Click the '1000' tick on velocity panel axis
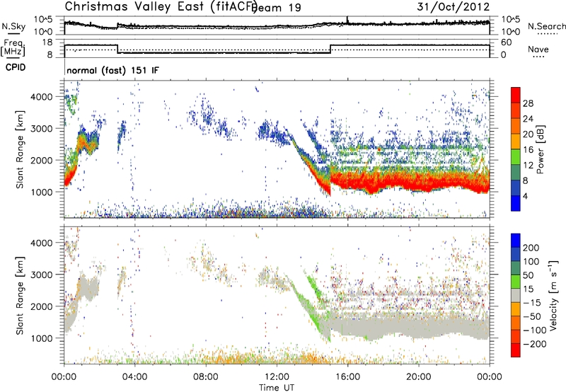Viewport: 566px width, 392px height. tap(41, 338)
